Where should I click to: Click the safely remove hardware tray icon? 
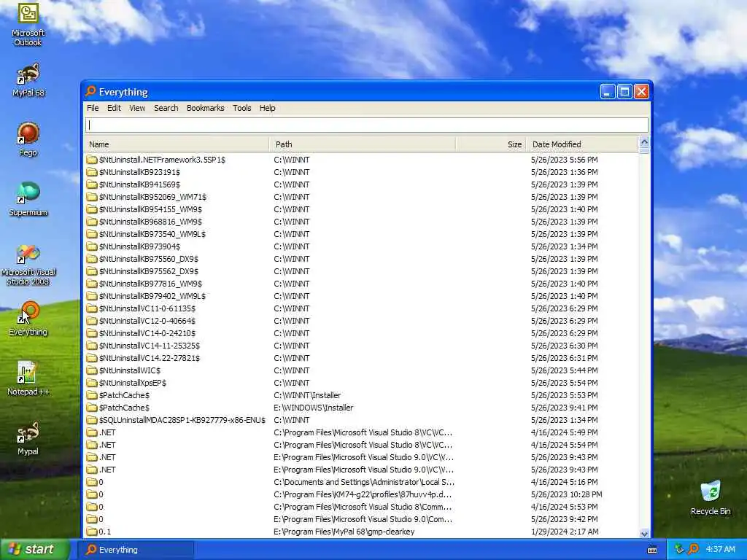pyautogui.click(x=679, y=550)
